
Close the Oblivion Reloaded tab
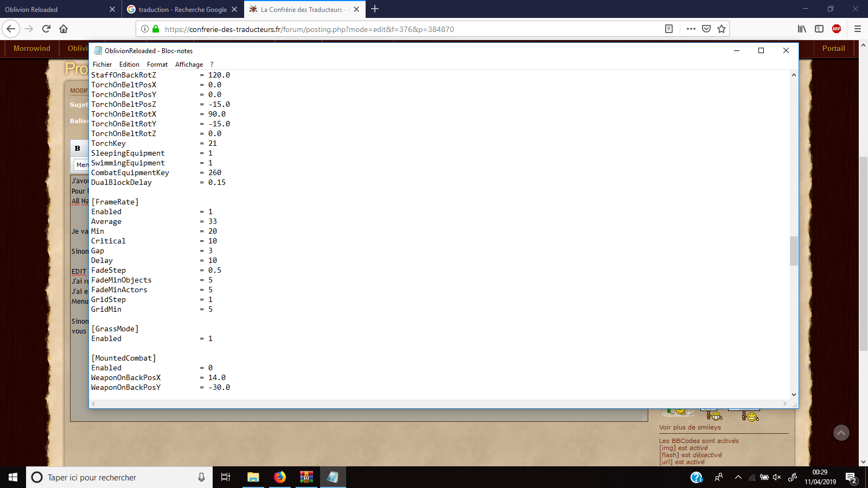pos(112,9)
